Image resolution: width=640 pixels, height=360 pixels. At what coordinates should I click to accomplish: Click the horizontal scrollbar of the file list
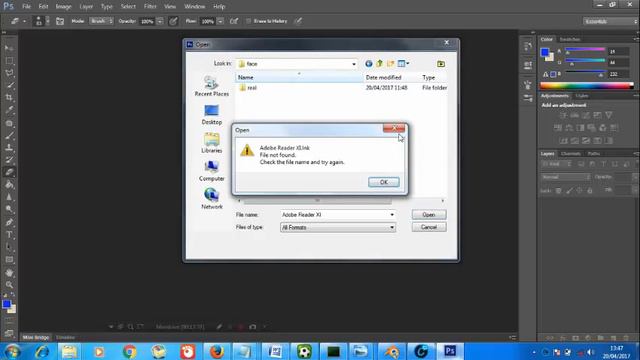coord(317,200)
